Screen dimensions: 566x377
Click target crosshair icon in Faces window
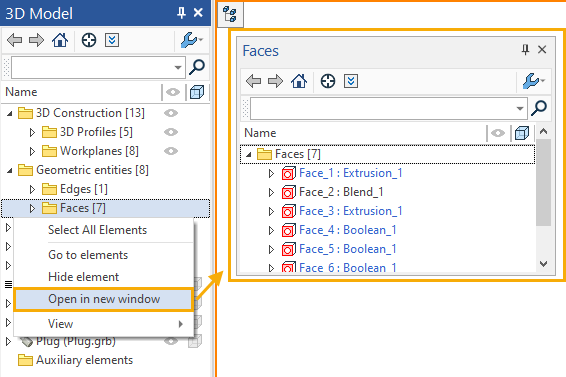(x=328, y=81)
